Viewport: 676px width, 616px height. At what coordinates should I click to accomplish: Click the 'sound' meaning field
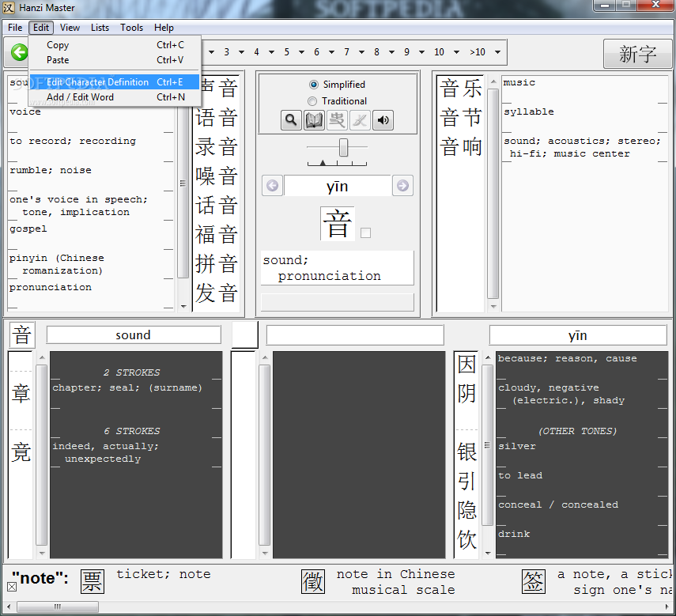click(134, 335)
